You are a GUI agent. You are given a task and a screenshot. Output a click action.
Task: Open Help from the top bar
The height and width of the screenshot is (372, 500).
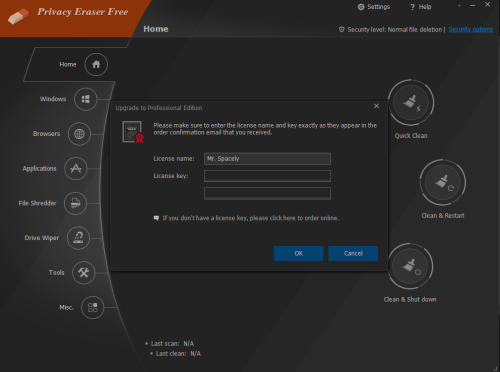tap(420, 7)
